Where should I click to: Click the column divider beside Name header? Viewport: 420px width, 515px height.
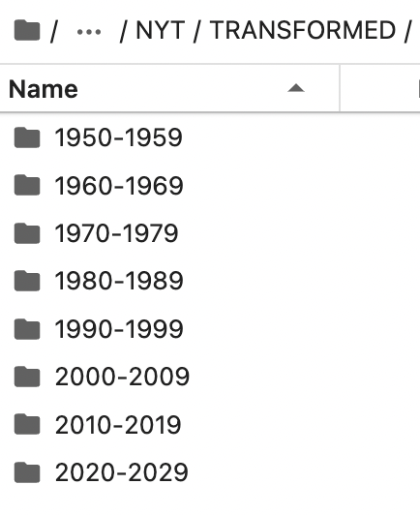340,89
